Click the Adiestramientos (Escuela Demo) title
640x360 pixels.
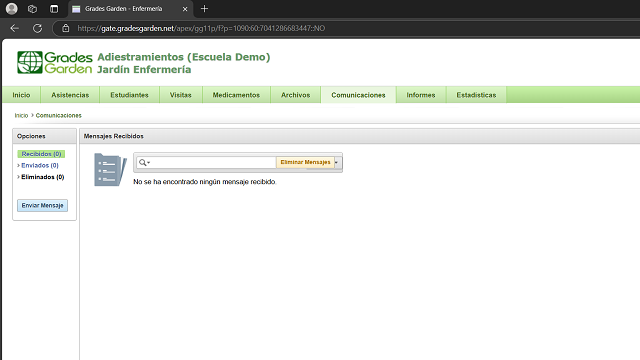pyautogui.click(x=184, y=57)
